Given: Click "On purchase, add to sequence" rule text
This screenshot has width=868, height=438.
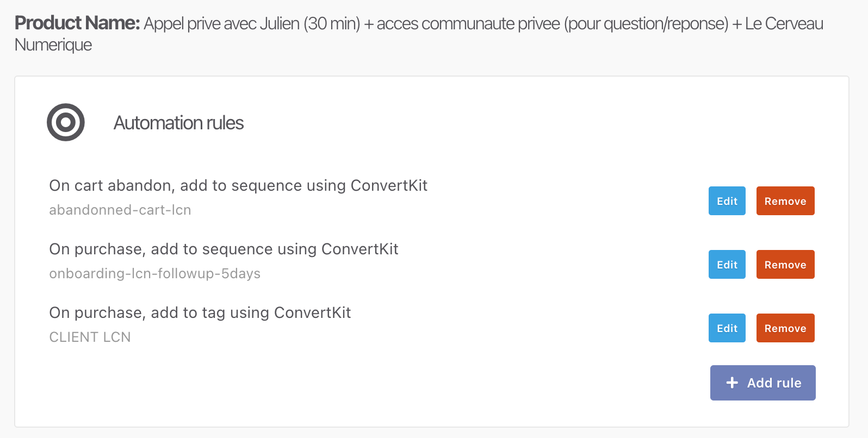Looking at the screenshot, I should pyautogui.click(x=224, y=249).
